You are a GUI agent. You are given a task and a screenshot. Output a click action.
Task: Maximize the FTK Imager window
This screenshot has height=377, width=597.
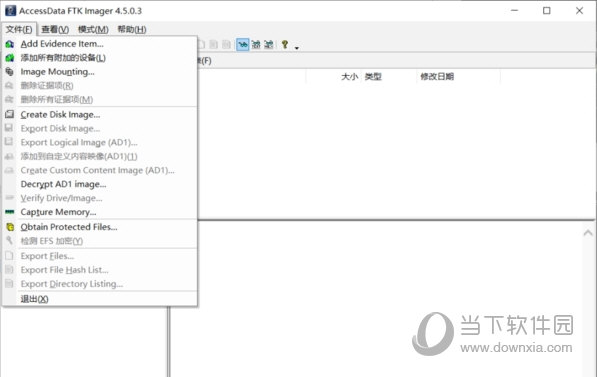coord(547,11)
